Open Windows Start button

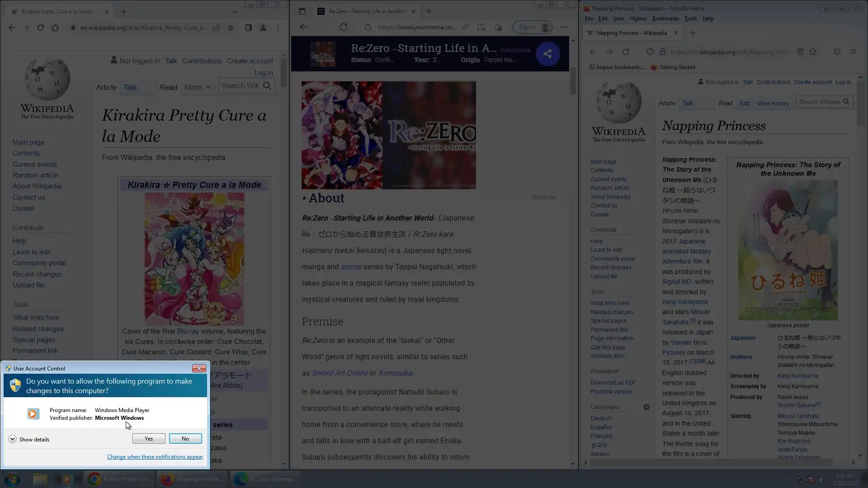click(x=12, y=479)
